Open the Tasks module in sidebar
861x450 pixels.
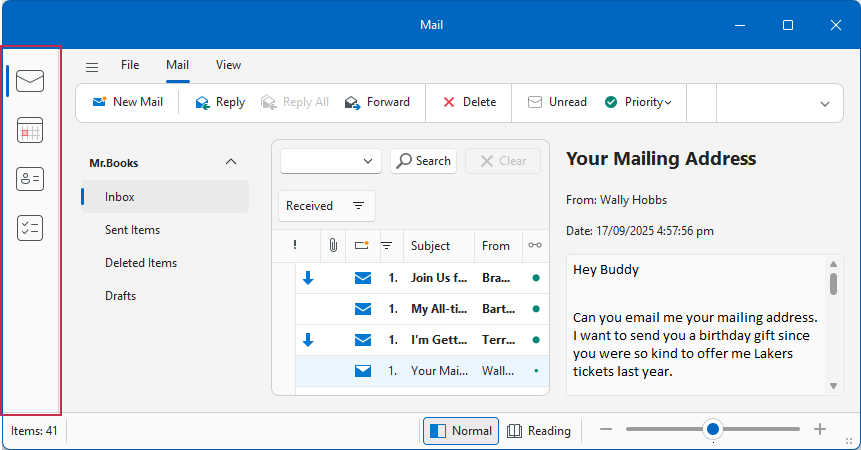30,228
